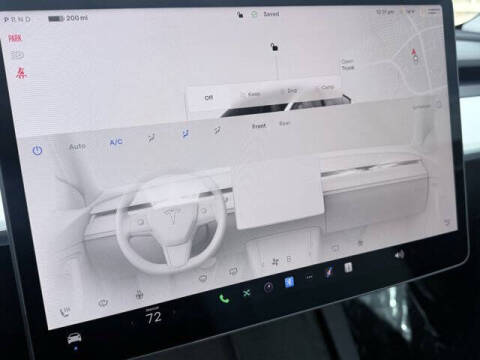Image resolution: width=480 pixels, height=360 pixels.
Task: Tap the fan speed icon
Action: (276, 262)
